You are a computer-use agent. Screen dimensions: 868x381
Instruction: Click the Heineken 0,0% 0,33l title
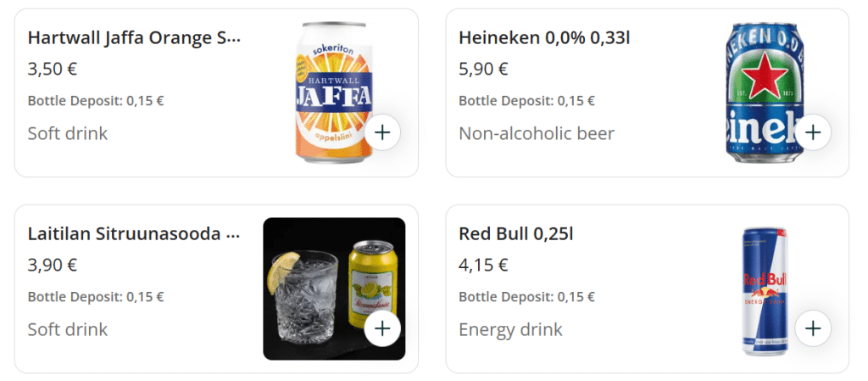[x=543, y=38]
